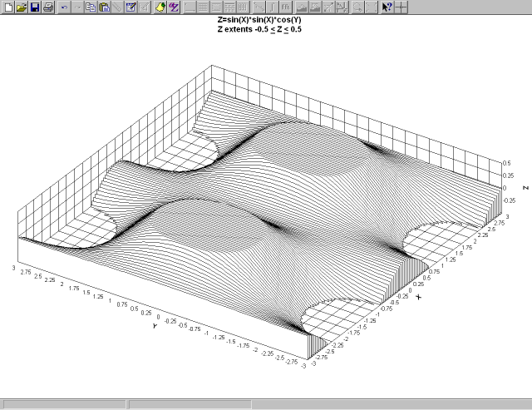Click the disabled diagonal line icon

point(117,7)
